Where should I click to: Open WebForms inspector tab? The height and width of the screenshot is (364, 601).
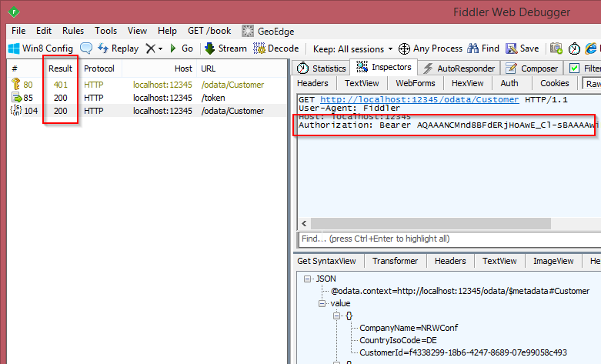[416, 83]
